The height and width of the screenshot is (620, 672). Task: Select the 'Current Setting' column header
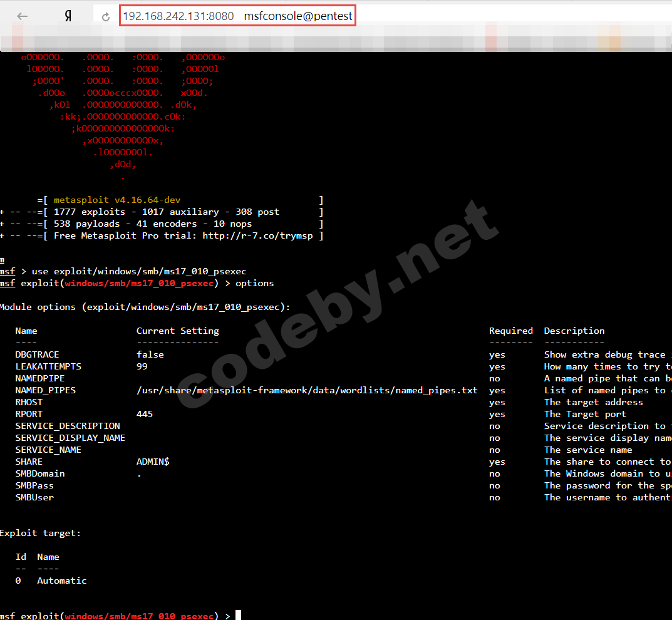[x=177, y=331]
